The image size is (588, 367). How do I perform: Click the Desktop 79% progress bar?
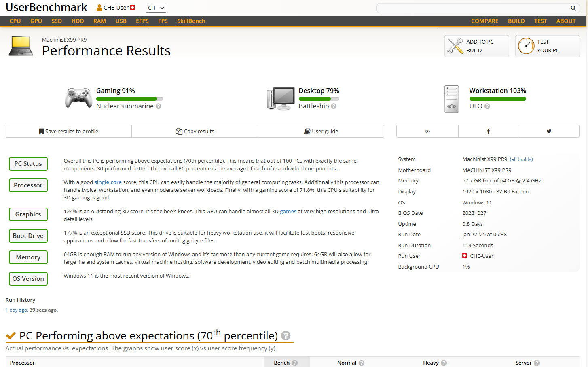(x=319, y=99)
